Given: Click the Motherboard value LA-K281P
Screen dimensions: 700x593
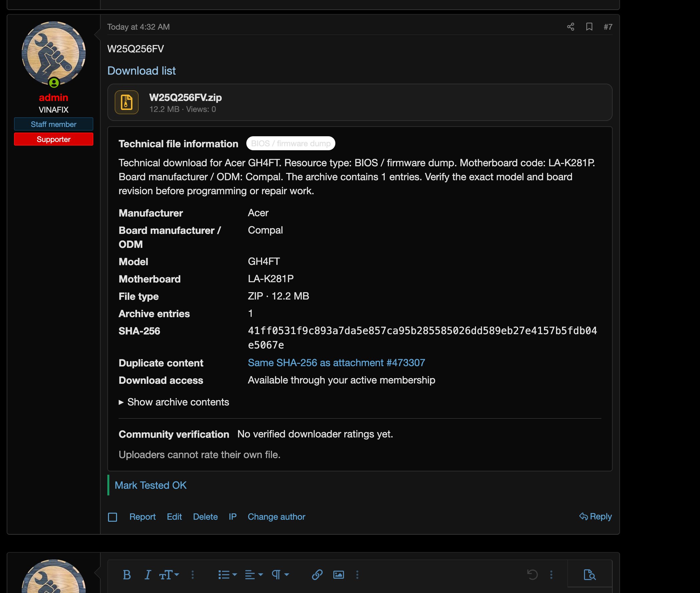Looking at the screenshot, I should coord(271,279).
